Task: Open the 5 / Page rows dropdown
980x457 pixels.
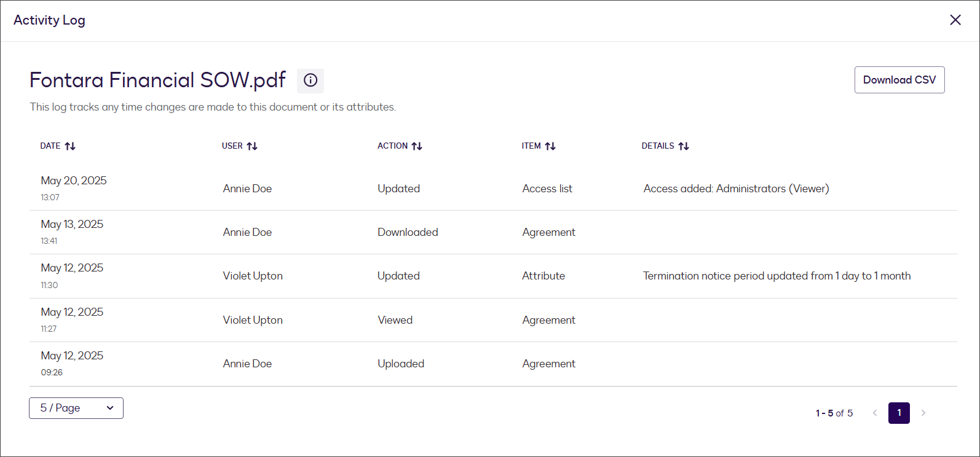Action: pos(76,408)
